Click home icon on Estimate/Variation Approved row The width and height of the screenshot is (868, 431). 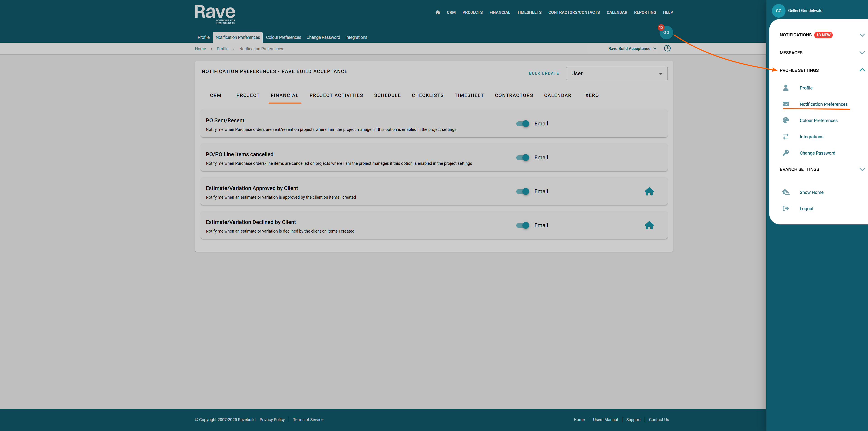pyautogui.click(x=649, y=191)
